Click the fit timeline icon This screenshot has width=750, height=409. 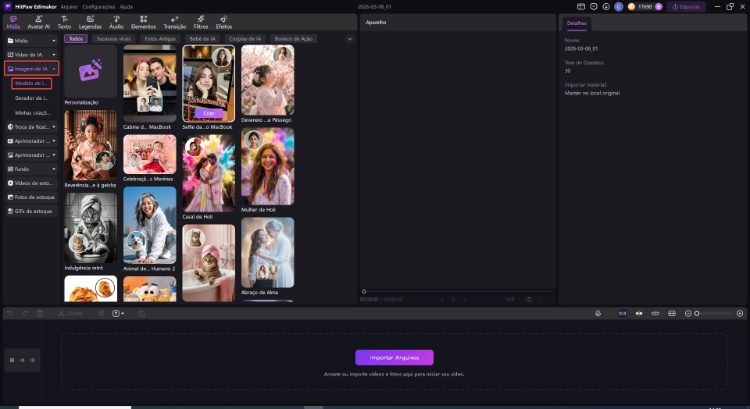(672, 313)
